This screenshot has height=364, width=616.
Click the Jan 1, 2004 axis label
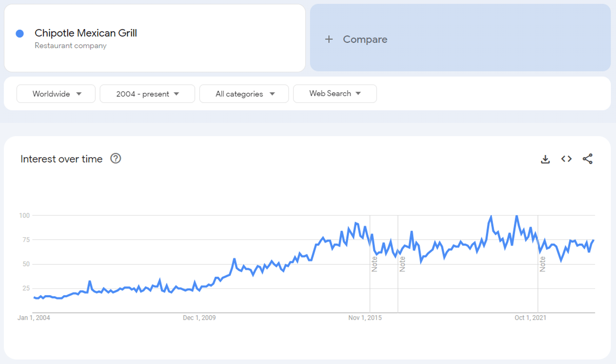(34, 317)
